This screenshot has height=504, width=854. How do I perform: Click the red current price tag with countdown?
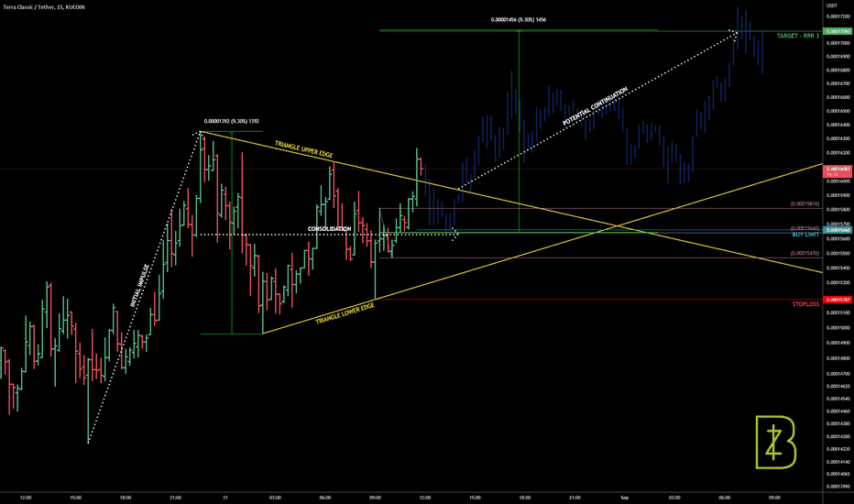[838, 171]
